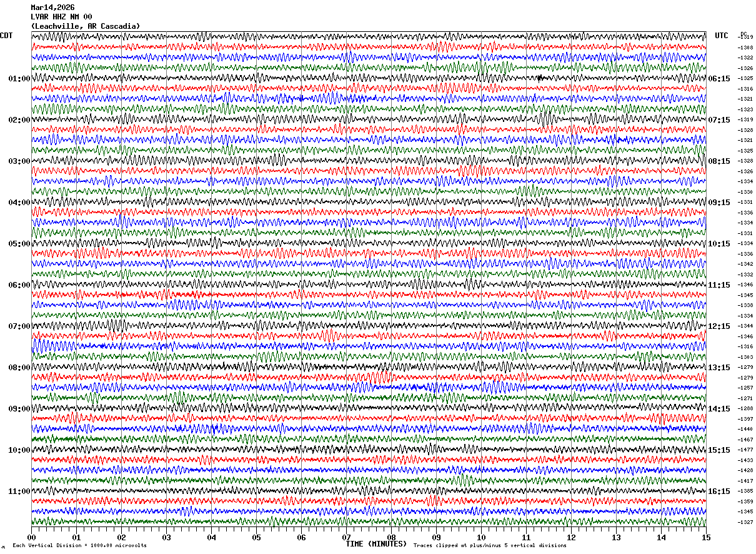756x554 pixels.
Task: Click the DC offset value -1417
Action: pos(745,481)
